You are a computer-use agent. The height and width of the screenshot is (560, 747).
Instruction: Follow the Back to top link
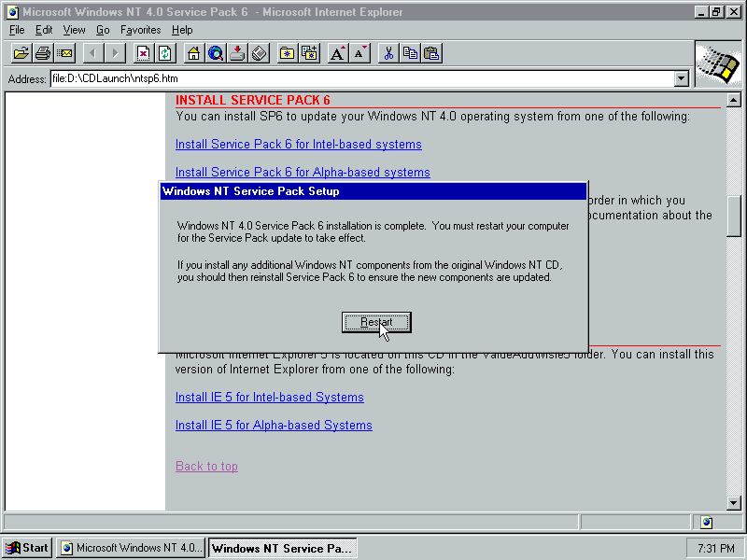point(206,467)
